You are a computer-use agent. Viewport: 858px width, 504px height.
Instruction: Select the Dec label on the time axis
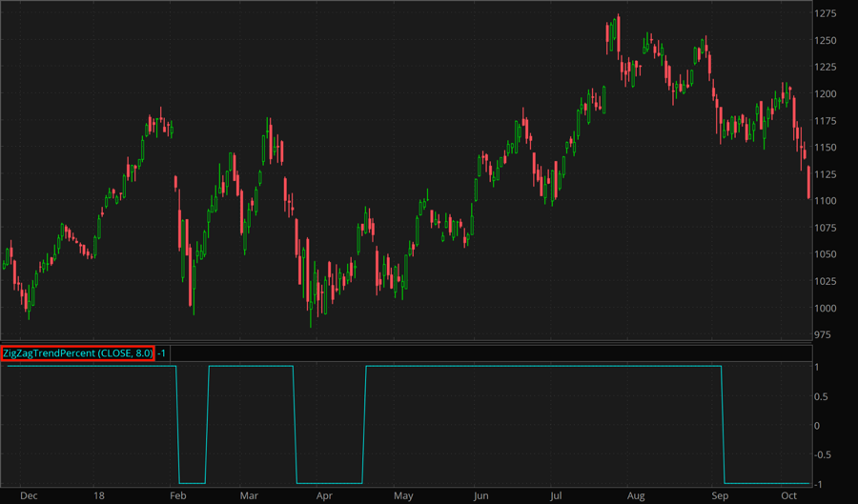coord(29,496)
